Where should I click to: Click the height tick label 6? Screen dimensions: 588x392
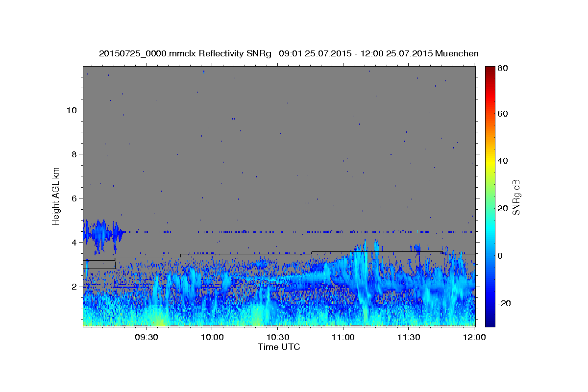pos(73,198)
